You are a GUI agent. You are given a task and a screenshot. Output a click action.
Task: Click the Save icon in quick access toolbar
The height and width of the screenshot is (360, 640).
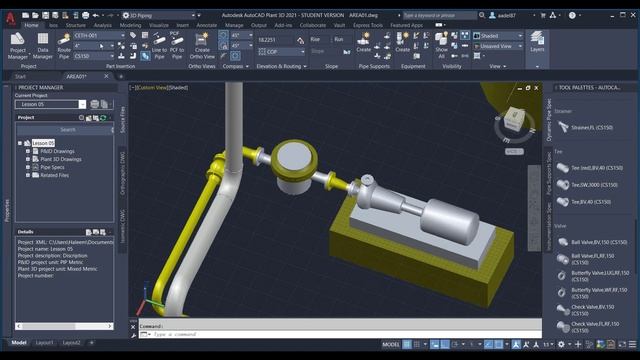(x=45, y=15)
